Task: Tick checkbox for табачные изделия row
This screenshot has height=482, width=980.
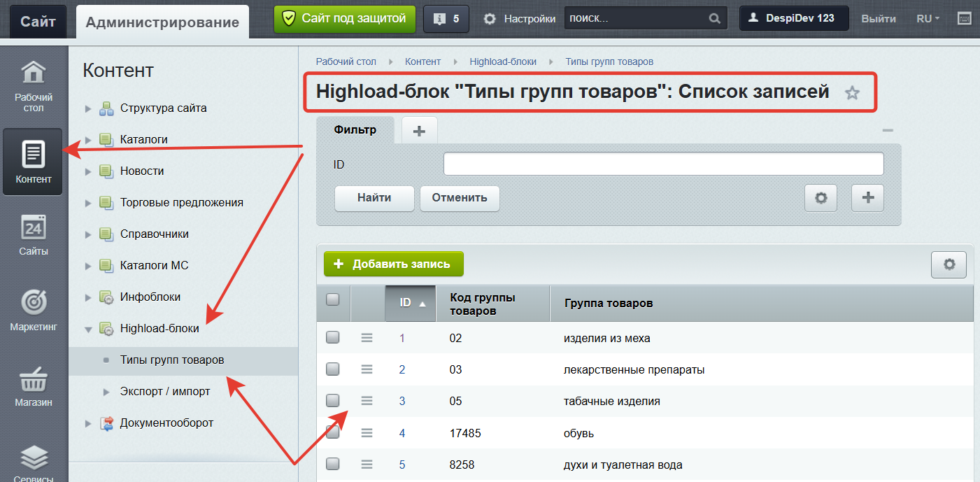Action: point(333,401)
